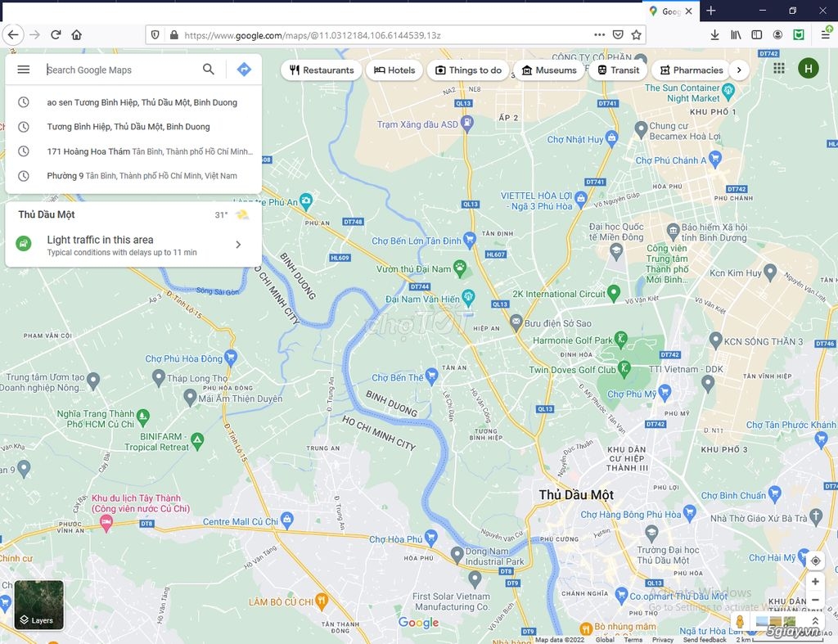
Task: Click the Chợ Bến Thế marker
Action: coord(431,376)
